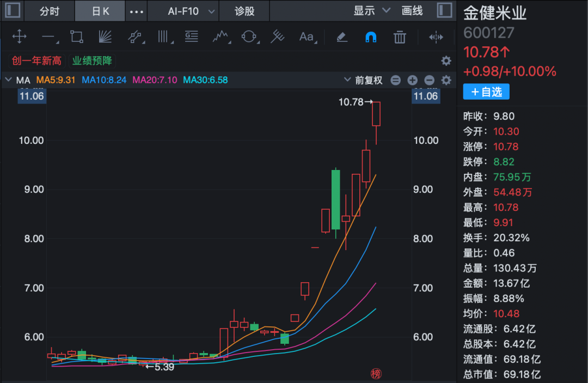The height and width of the screenshot is (383, 588).
Task: Click the minus zoom-out chart icon
Action: (430, 80)
